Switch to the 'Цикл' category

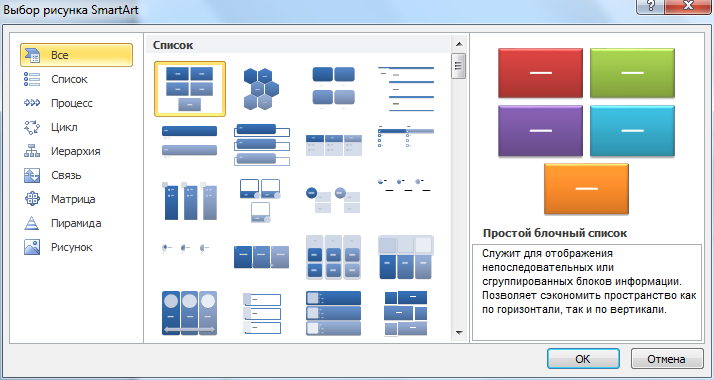(64, 127)
